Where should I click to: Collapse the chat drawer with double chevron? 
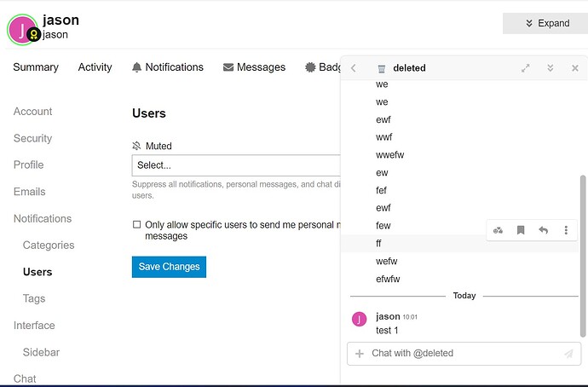coord(551,68)
